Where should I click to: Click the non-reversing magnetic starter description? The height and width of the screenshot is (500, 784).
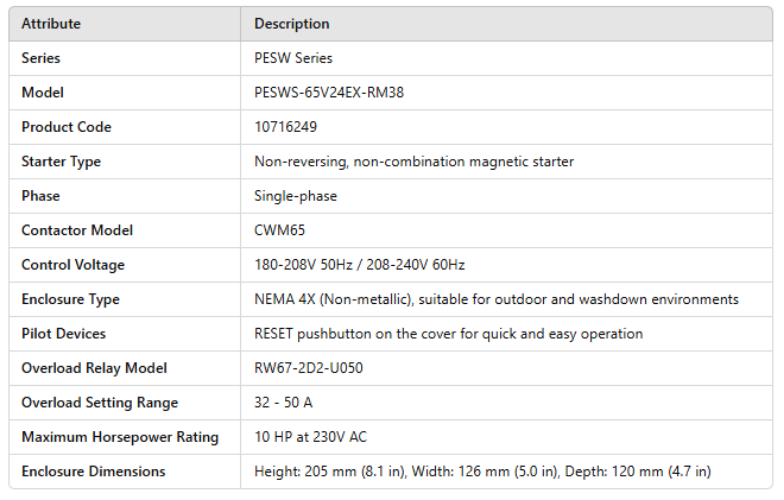[414, 162]
